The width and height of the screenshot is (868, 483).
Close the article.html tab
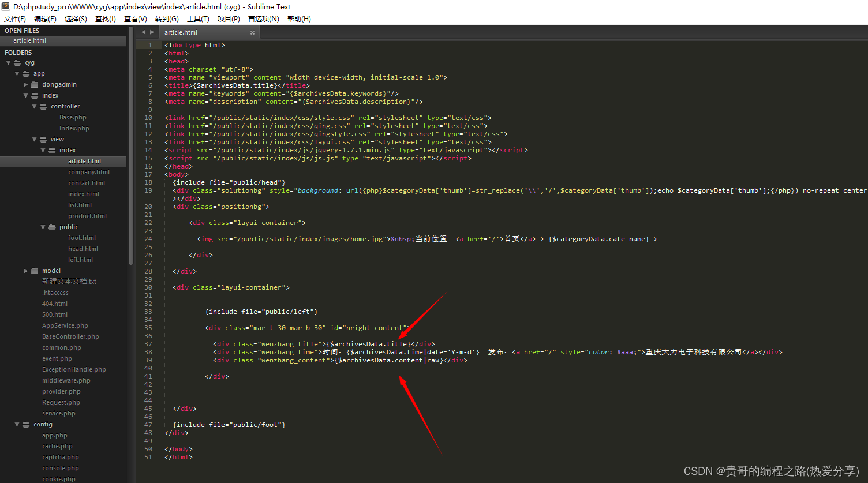click(x=252, y=33)
